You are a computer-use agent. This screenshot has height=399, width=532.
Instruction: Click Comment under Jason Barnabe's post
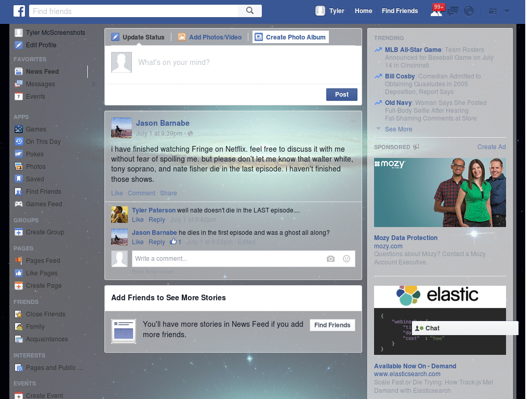[141, 193]
